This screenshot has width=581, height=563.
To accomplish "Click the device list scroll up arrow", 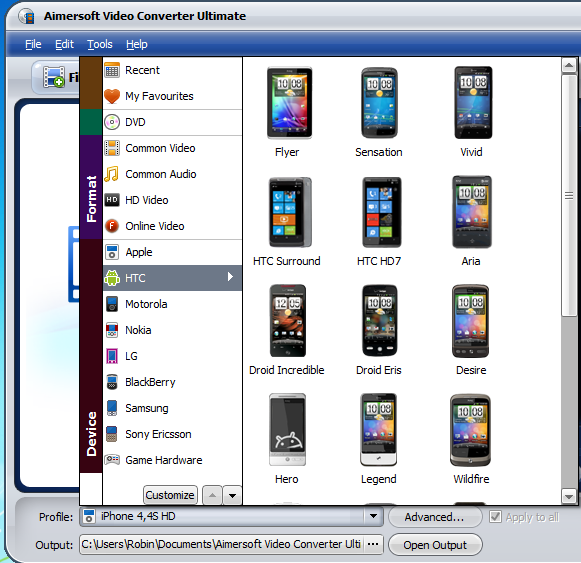I will (x=569, y=66).
